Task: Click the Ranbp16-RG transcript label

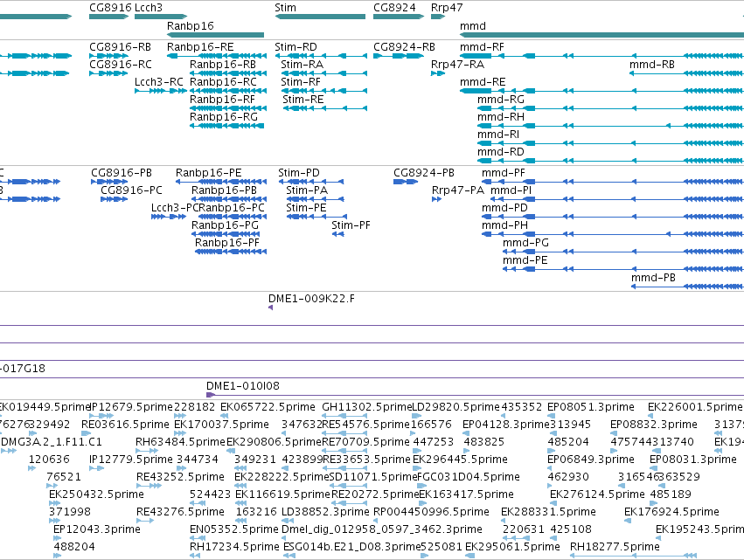Action: coord(224,117)
